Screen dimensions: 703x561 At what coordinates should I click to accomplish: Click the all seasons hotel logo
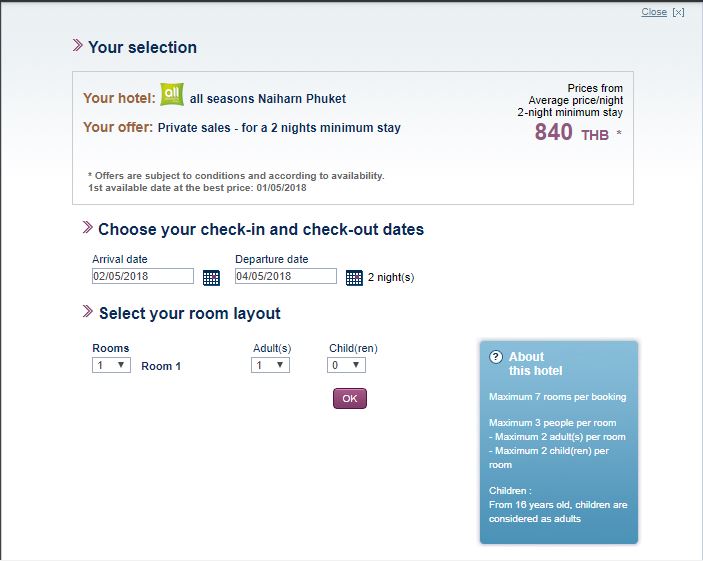coord(172,94)
